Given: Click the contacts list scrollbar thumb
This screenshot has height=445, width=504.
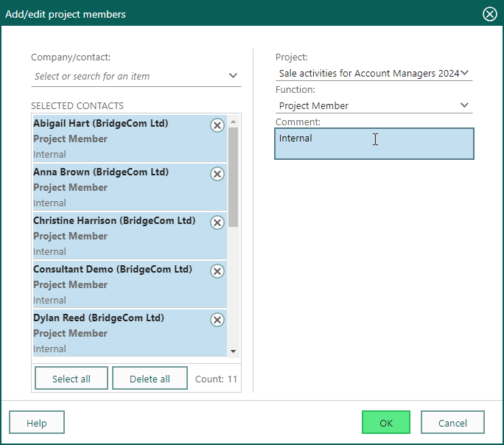Looking at the screenshot, I should [x=234, y=178].
